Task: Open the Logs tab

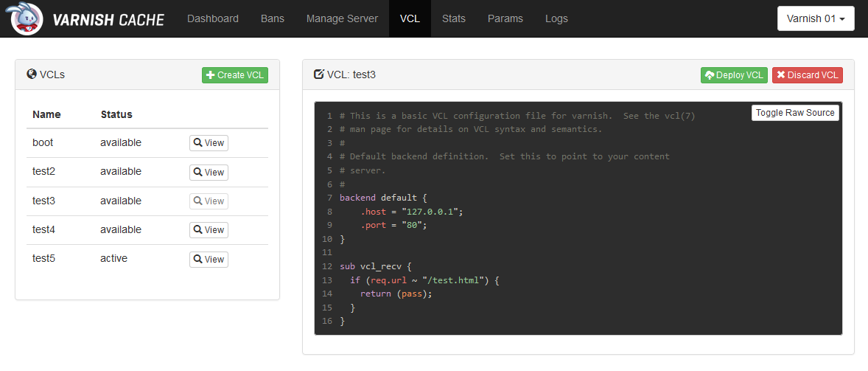Action: pos(556,19)
